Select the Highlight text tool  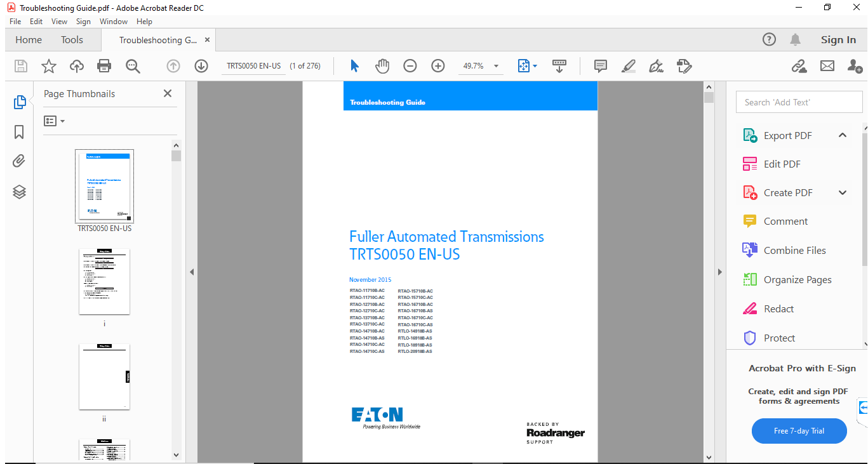(x=629, y=66)
